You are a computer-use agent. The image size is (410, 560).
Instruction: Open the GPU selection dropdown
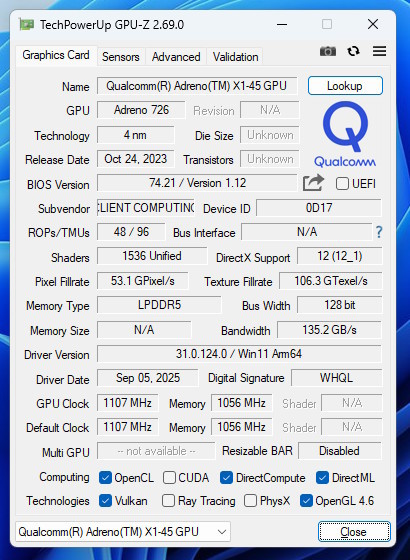click(123, 531)
